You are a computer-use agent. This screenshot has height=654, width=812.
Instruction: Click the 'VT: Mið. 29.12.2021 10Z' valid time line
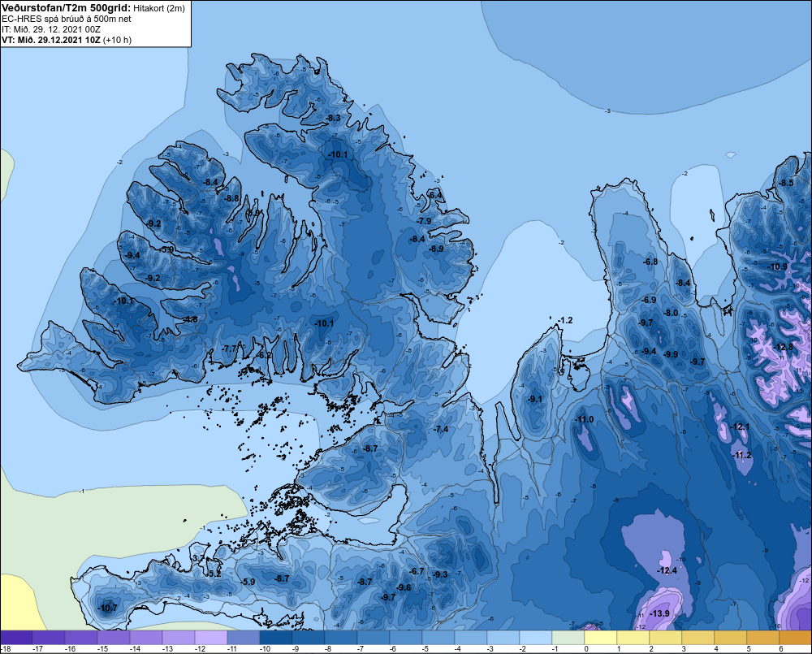click(x=50, y=40)
